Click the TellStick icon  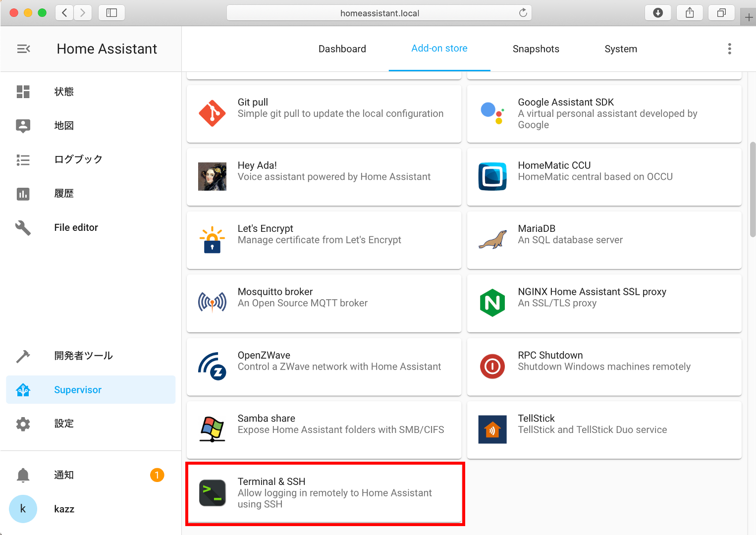(x=492, y=429)
